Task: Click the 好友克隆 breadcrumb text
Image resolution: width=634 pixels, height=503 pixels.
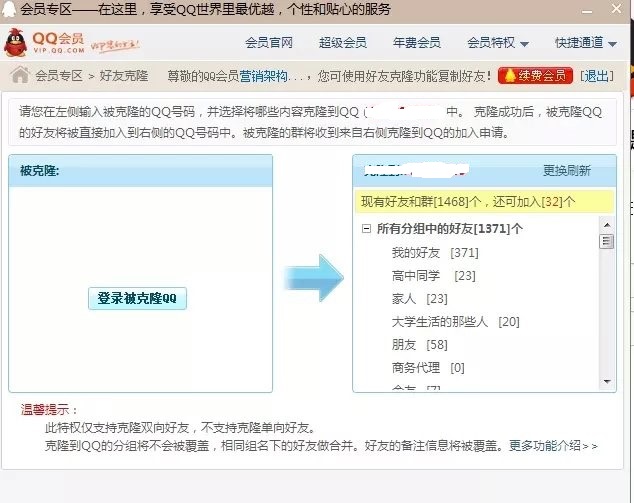Action: 124,76
